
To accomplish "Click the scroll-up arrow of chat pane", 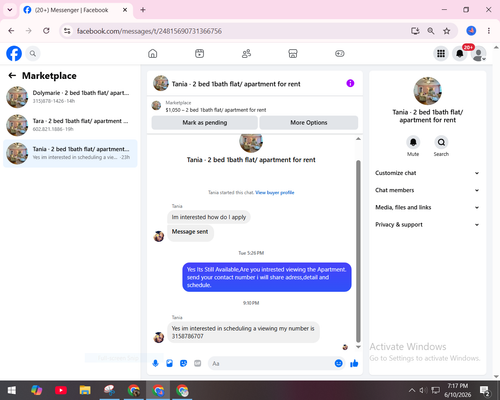I will click(x=358, y=139).
